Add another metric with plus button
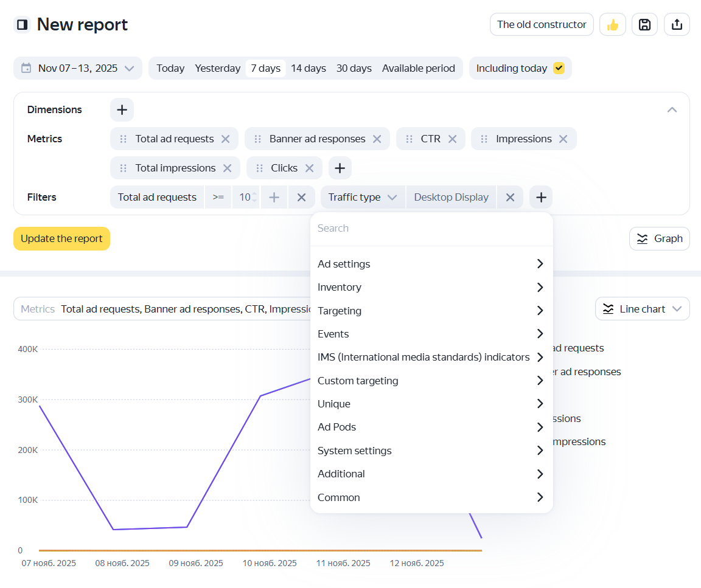701x588 pixels. tap(340, 168)
